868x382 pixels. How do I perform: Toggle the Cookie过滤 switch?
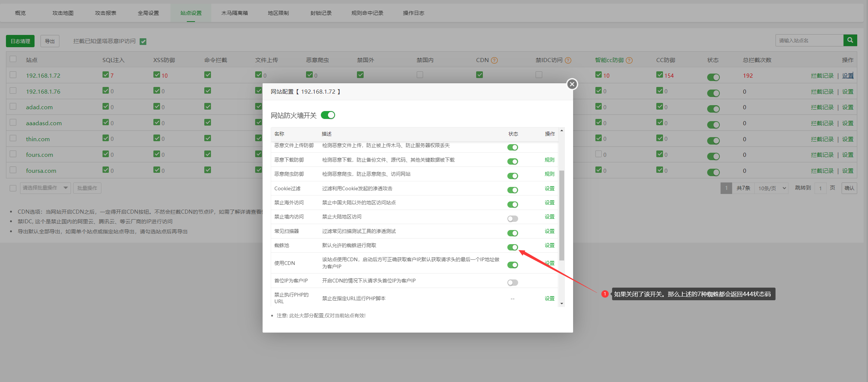pos(513,190)
